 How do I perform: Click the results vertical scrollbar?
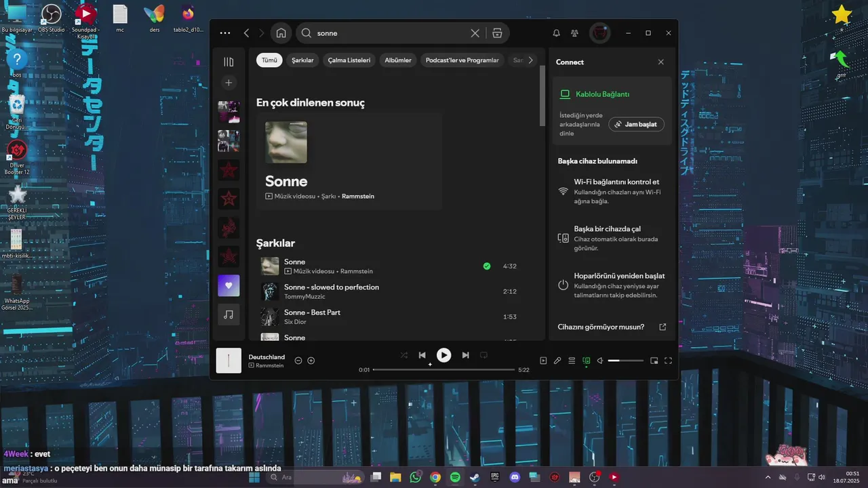click(542, 96)
